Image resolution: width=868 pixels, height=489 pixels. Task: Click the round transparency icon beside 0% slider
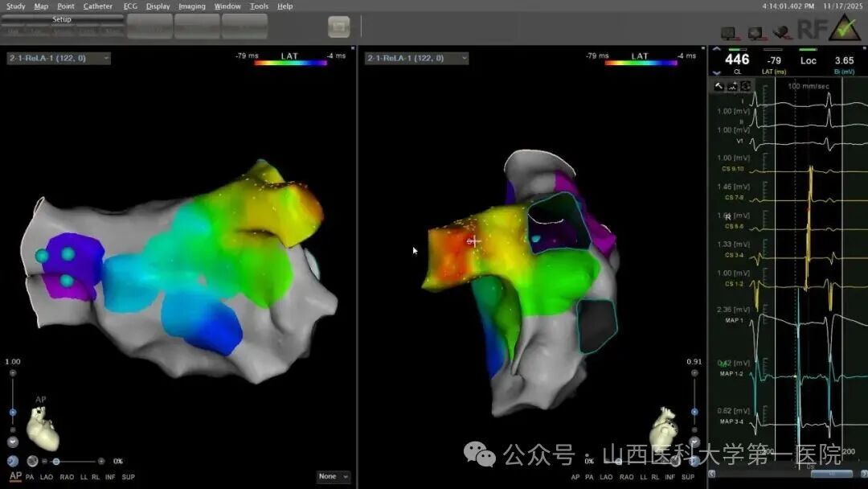33,462
